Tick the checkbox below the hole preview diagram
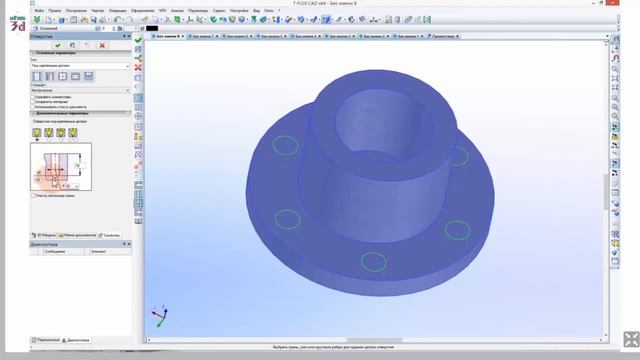The width and height of the screenshot is (640, 360). [33, 196]
